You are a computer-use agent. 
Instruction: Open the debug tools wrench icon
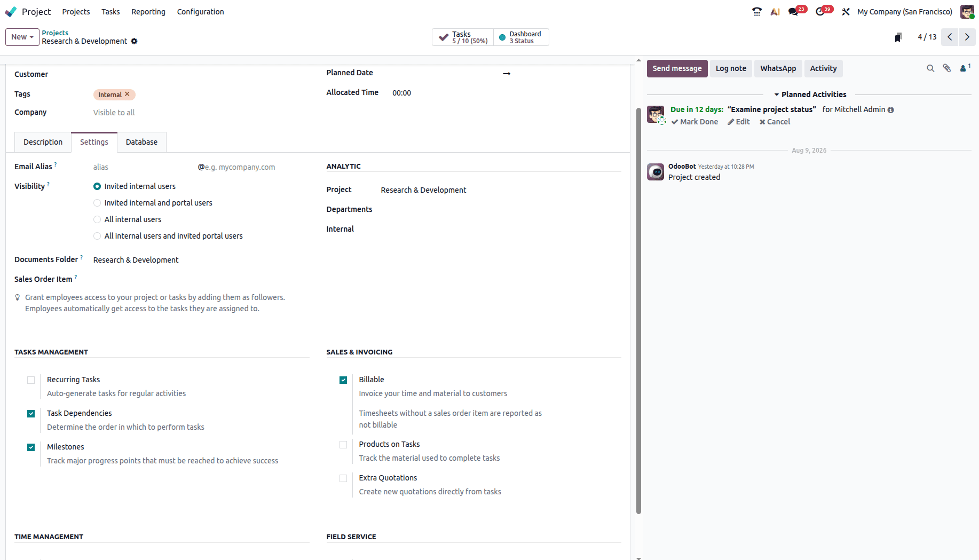[x=846, y=12]
